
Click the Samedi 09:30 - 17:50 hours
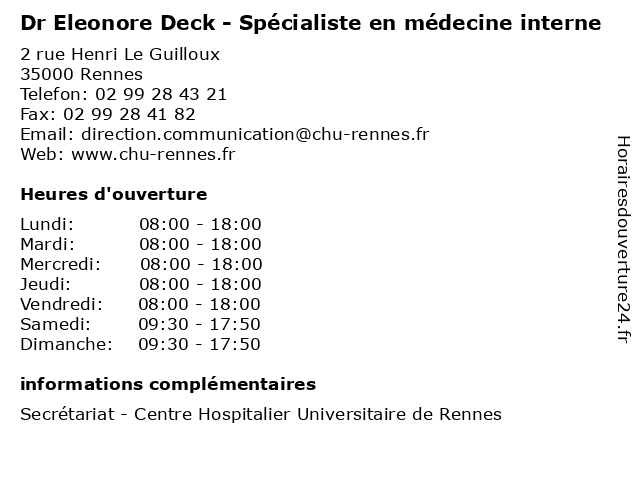point(199,324)
